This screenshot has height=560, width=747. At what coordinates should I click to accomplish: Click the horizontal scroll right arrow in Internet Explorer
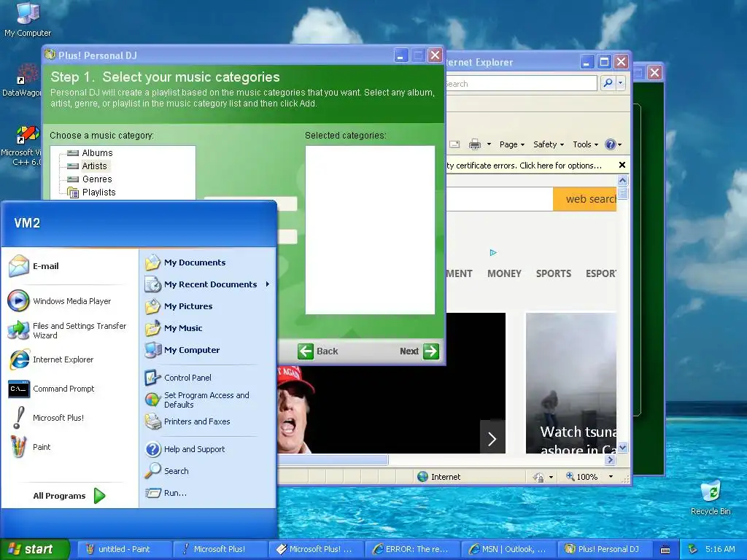pyautogui.click(x=610, y=459)
